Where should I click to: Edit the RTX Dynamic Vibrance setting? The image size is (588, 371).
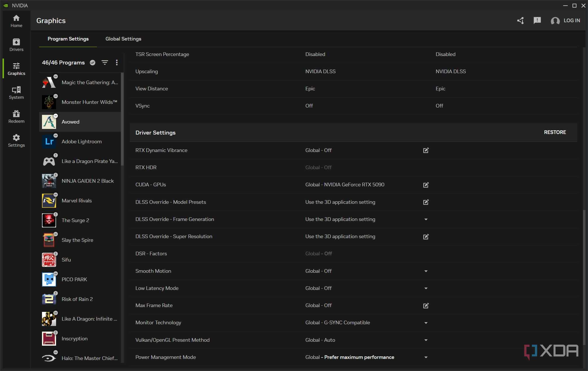[426, 150]
